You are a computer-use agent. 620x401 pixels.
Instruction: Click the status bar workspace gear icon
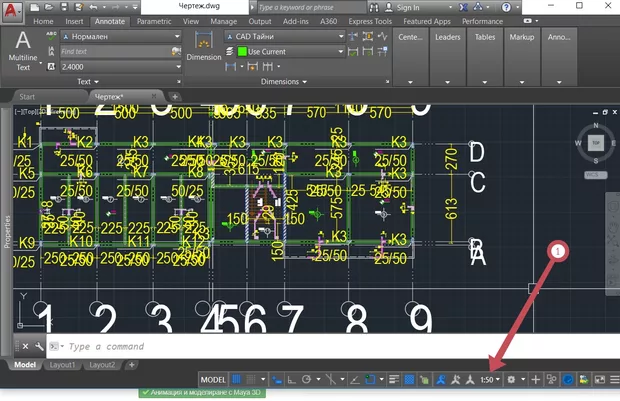coord(513,380)
